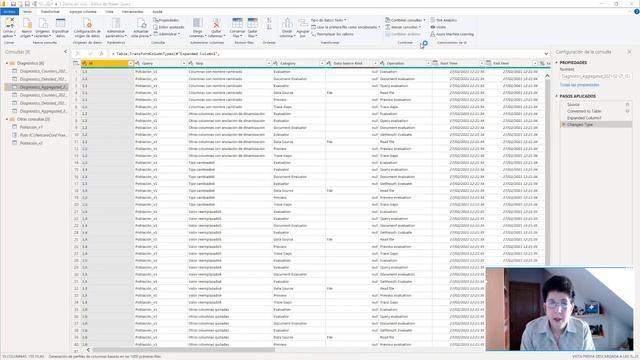
Task: Click the Dividir columna icon
Action: 287,23
